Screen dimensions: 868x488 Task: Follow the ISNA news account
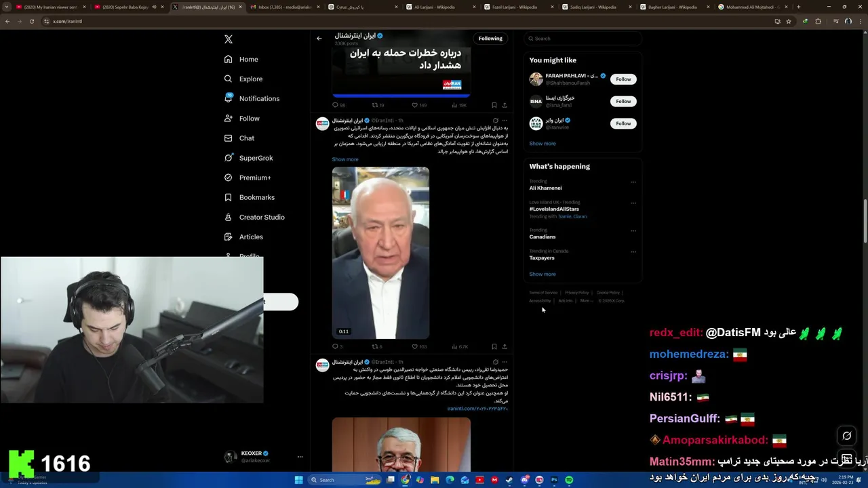tap(623, 101)
